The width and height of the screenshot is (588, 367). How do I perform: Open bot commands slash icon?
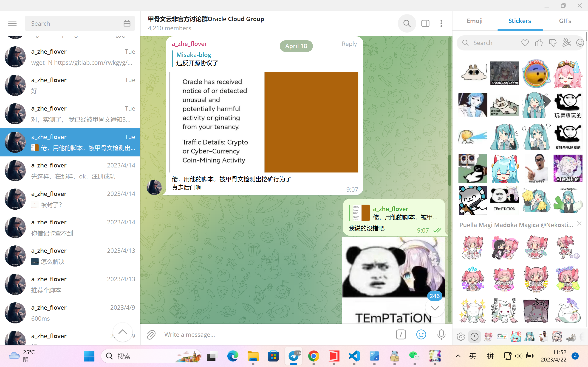click(x=401, y=334)
